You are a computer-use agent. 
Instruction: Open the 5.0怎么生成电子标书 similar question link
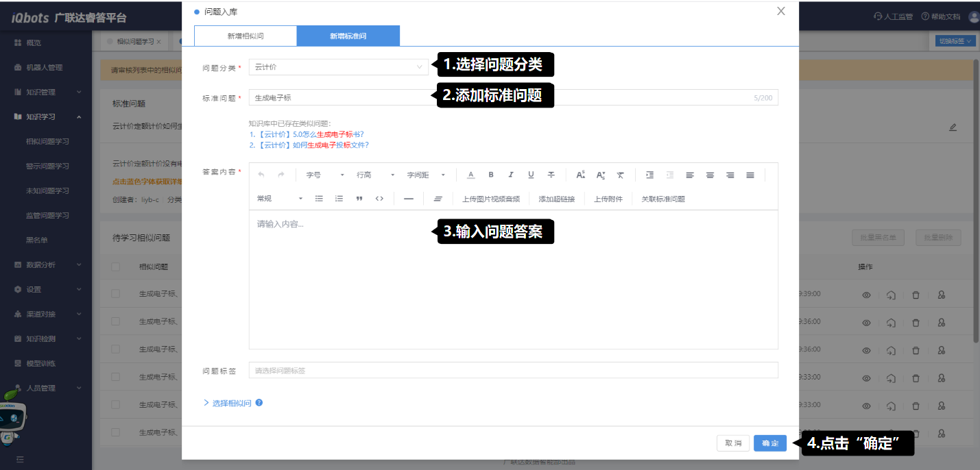tap(309, 134)
